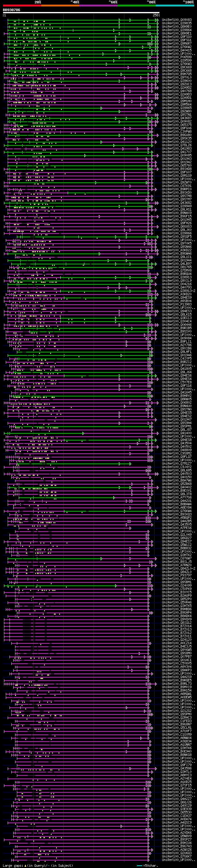Select UniRef100_Q9C668 label
The image size is (197, 868).
click(177, 71)
